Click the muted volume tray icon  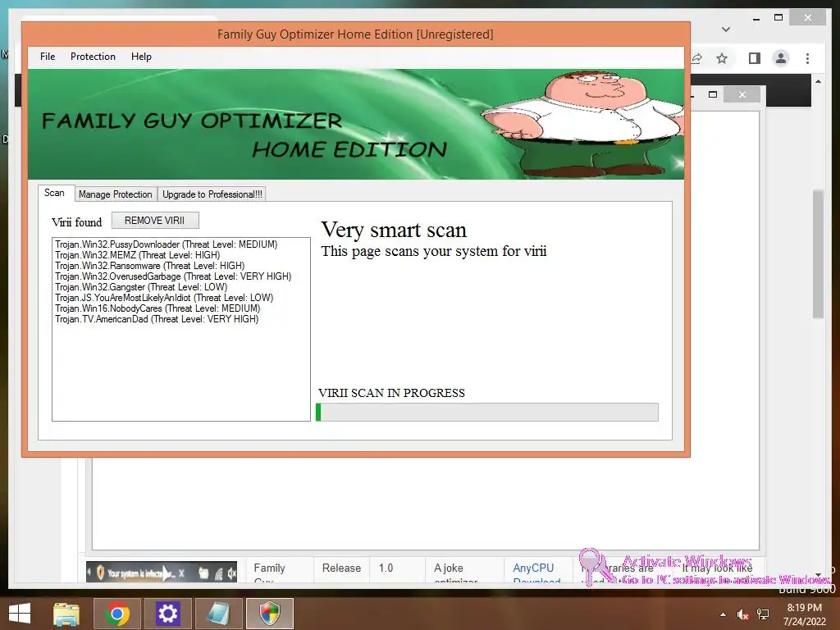point(742,614)
